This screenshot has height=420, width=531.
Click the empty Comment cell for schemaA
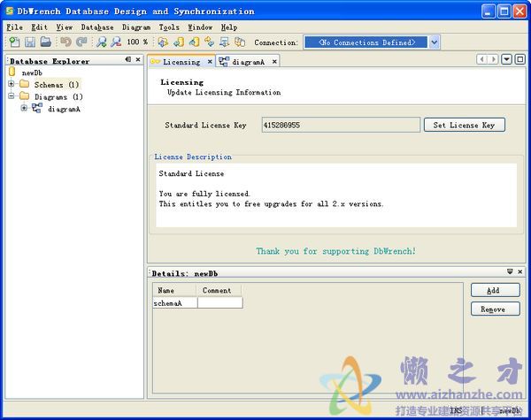220,303
